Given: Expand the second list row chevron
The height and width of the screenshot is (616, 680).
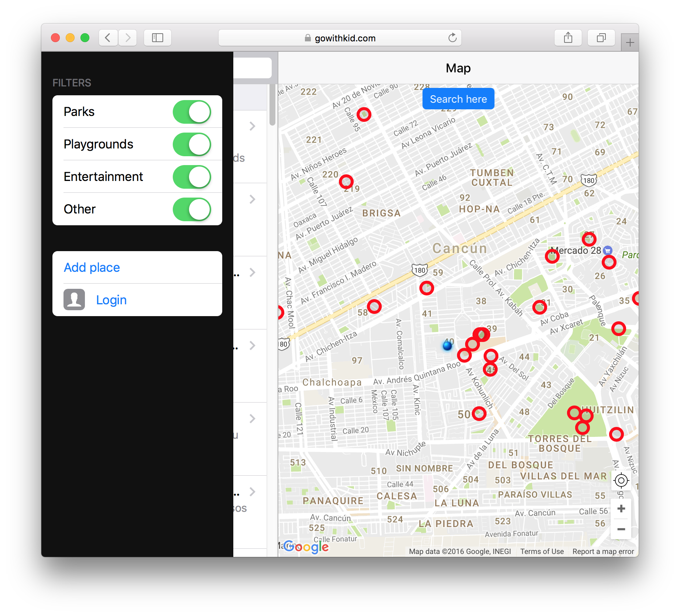Looking at the screenshot, I should [253, 199].
